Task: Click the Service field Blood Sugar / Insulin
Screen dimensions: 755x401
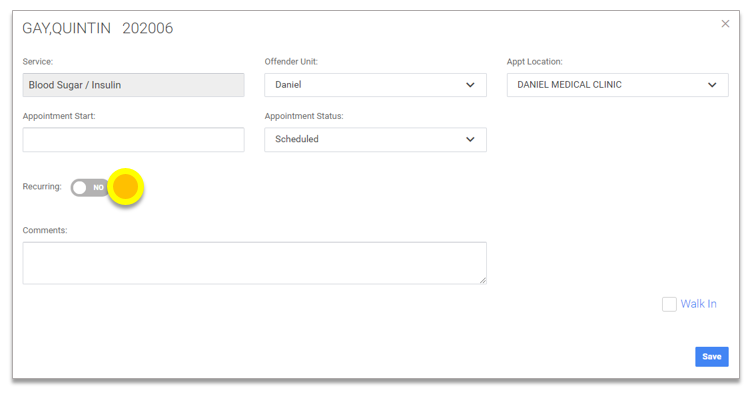Action: point(133,85)
